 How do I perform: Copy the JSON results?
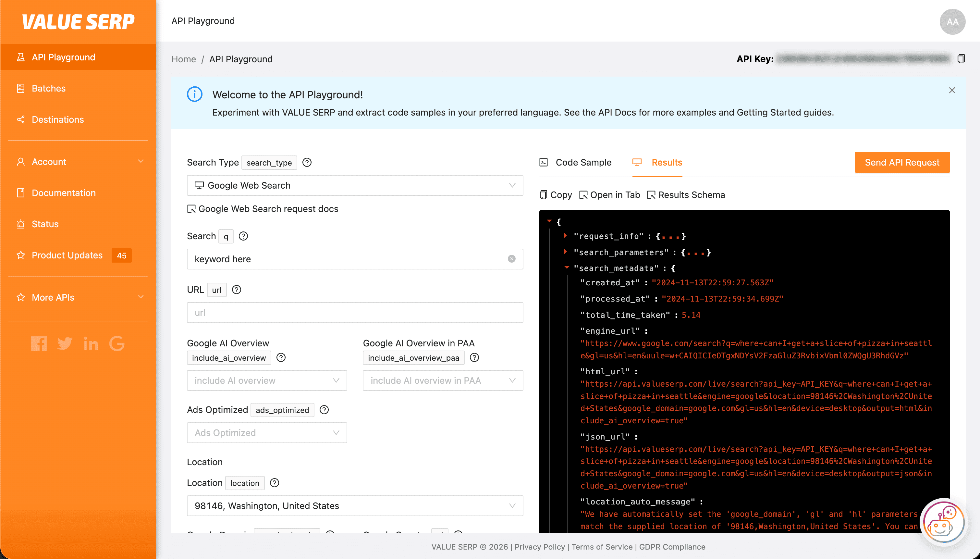click(x=556, y=195)
